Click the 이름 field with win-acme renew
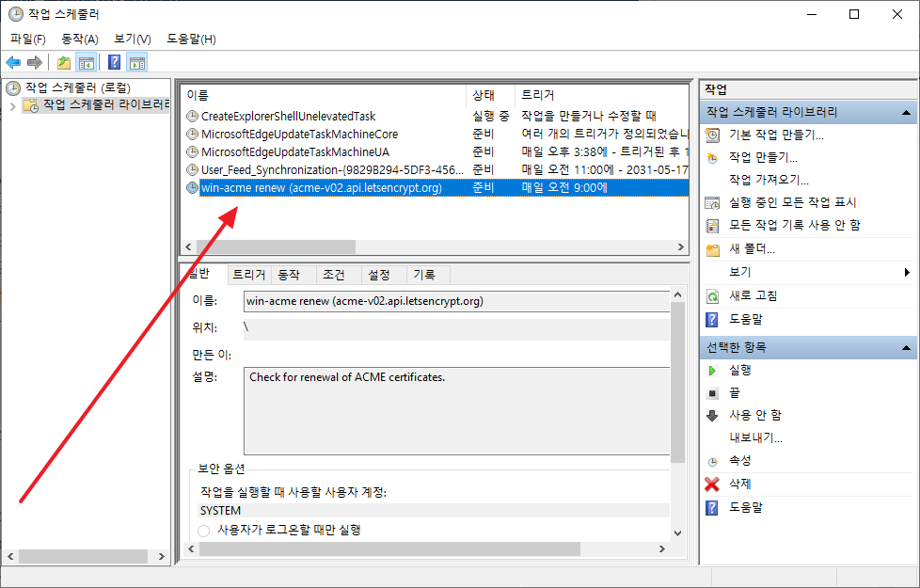Screen dimensions: 920x588 click(x=456, y=302)
